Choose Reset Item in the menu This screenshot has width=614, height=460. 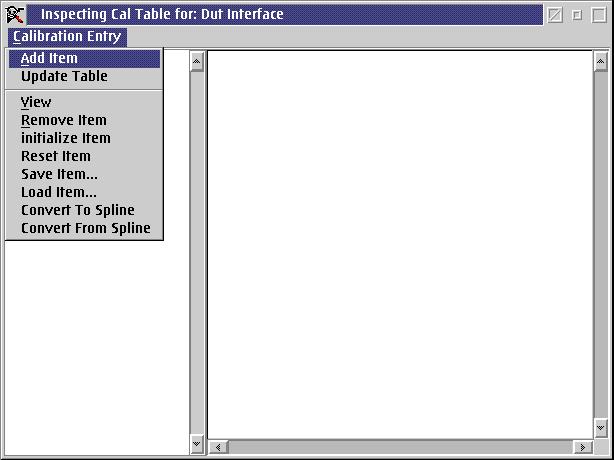tap(84, 156)
